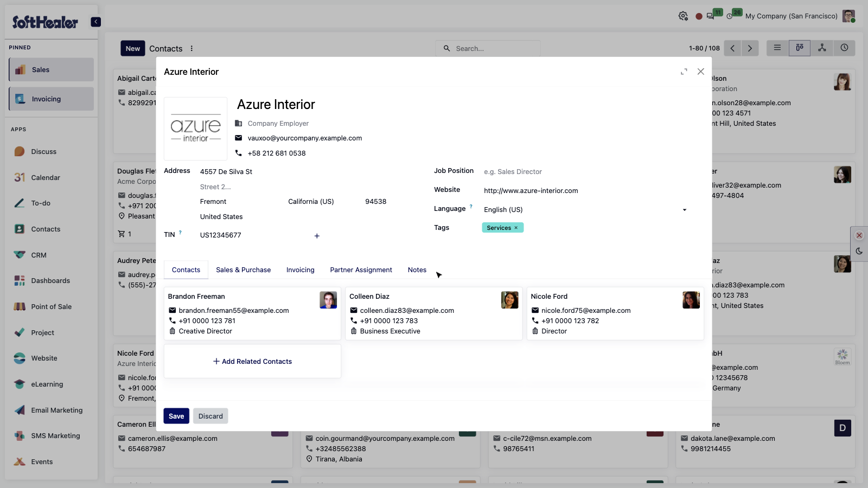Click the Job Position input field
868x488 pixels.
pyautogui.click(x=586, y=172)
